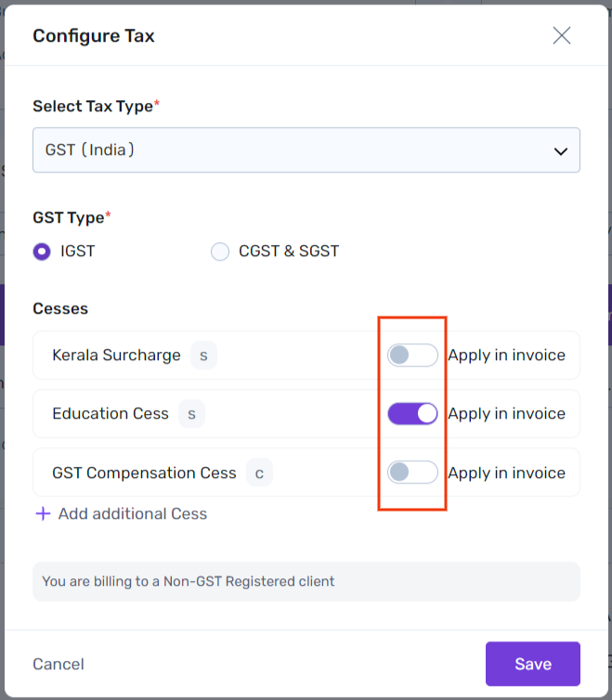Click Add additional Cess link
This screenshot has width=612, height=700.
(x=132, y=513)
